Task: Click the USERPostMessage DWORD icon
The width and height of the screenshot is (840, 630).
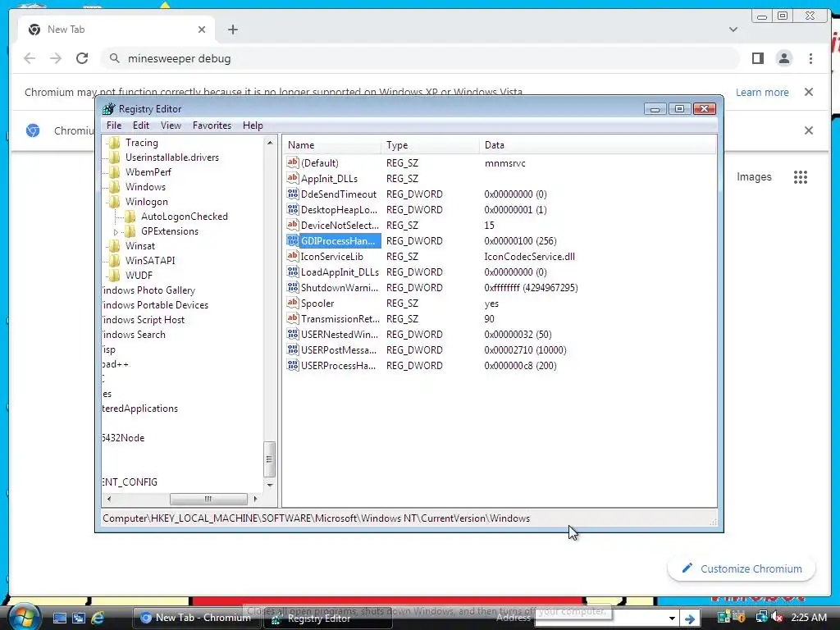Action: click(293, 349)
